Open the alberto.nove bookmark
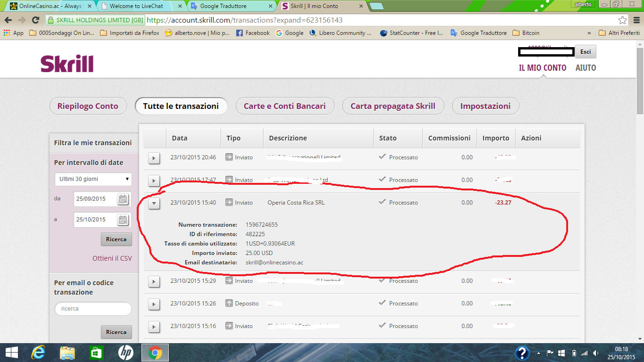Screen dimensions: 644x362 click(197, 33)
